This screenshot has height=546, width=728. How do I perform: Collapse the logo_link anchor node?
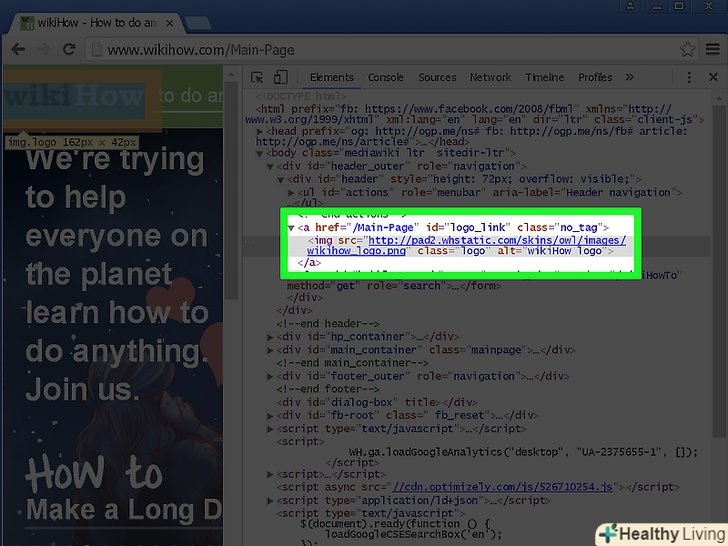[x=291, y=228]
